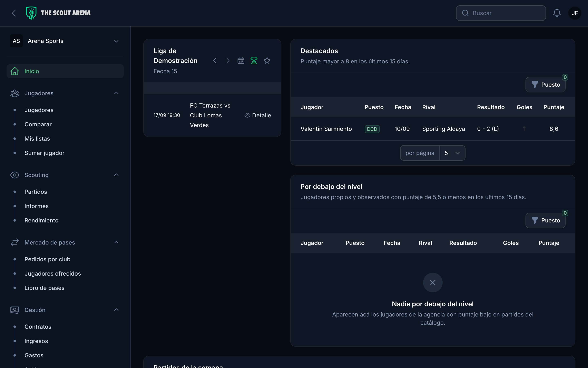This screenshot has width=588, height=368.
Task: Click the Por debajo del nivel Goles header
Action: point(511,243)
